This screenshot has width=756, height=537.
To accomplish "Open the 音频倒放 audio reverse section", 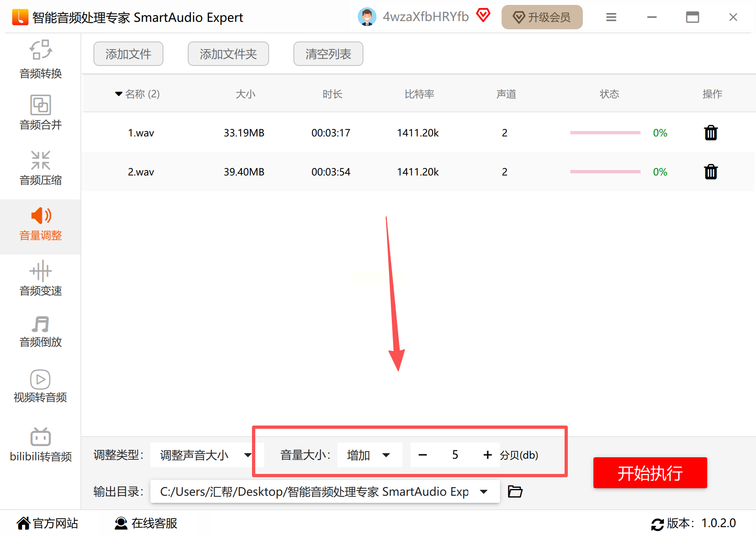I will [41, 331].
